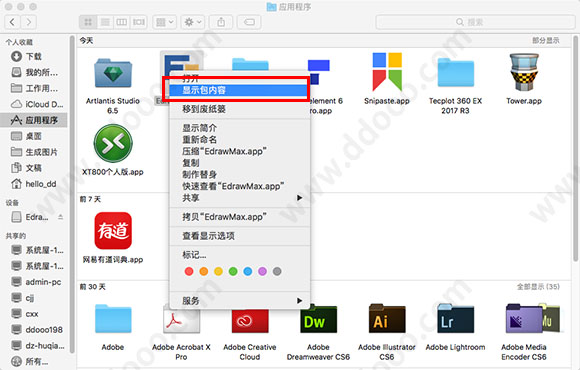Click 全部显示 (35) for previous 30 days
Screen dimensions: 580x370
538,286
